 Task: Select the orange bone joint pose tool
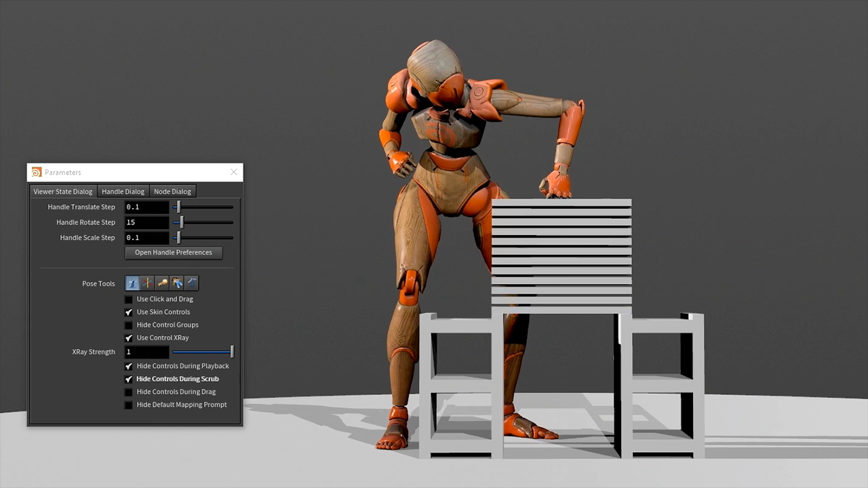pos(162,283)
